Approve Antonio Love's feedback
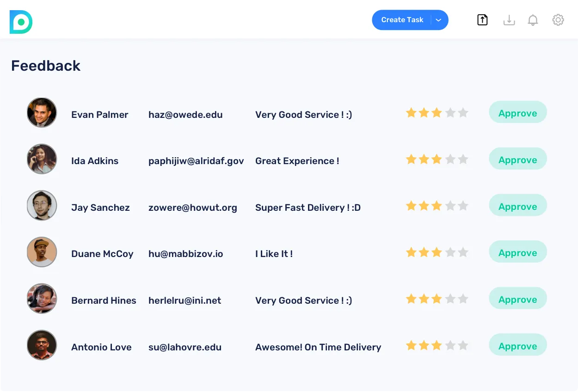The width and height of the screenshot is (578, 392). [517, 346]
